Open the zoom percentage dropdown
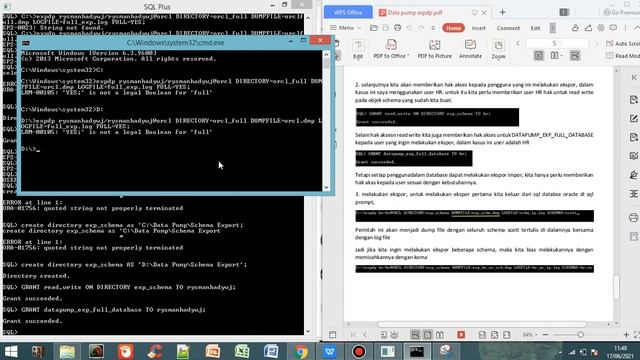640x360 pixels. [529, 335]
